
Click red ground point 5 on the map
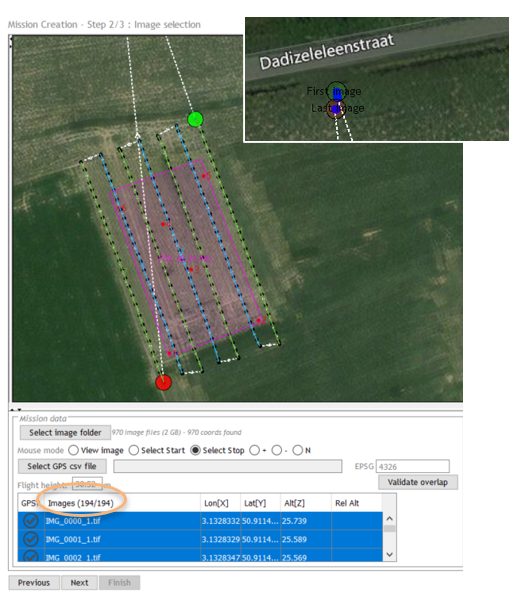(x=204, y=176)
